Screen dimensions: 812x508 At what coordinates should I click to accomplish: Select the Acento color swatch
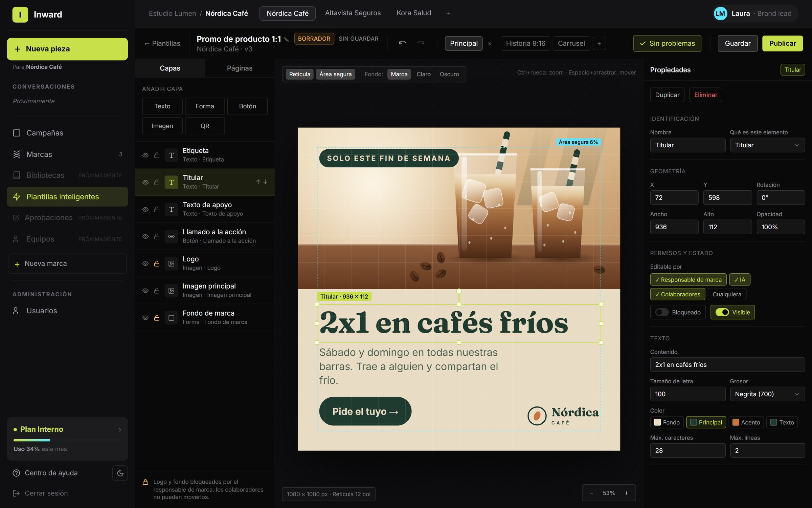point(746,422)
